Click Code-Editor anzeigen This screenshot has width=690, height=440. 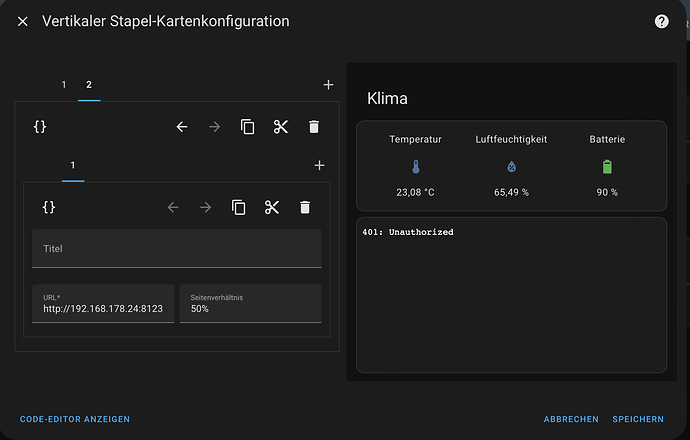tap(75, 419)
